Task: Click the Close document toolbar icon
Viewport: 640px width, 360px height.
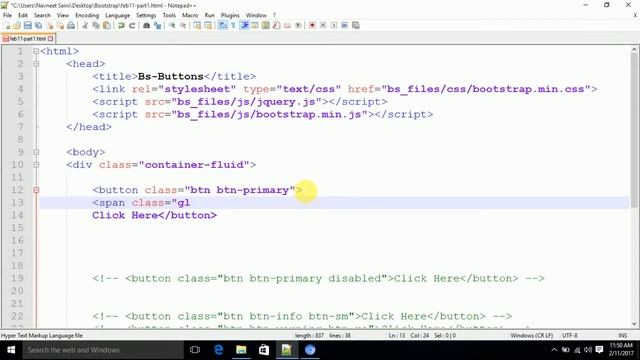Action: (x=50, y=25)
